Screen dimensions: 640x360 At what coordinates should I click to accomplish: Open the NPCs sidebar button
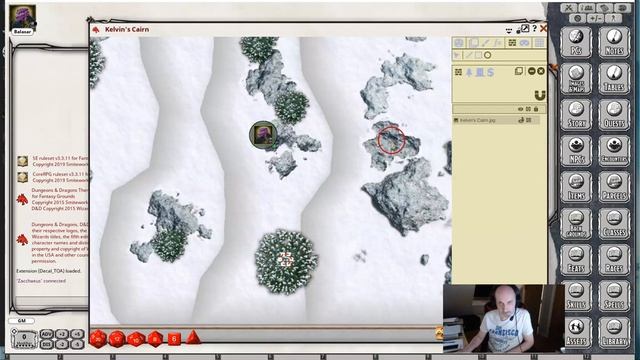pyautogui.click(x=576, y=151)
